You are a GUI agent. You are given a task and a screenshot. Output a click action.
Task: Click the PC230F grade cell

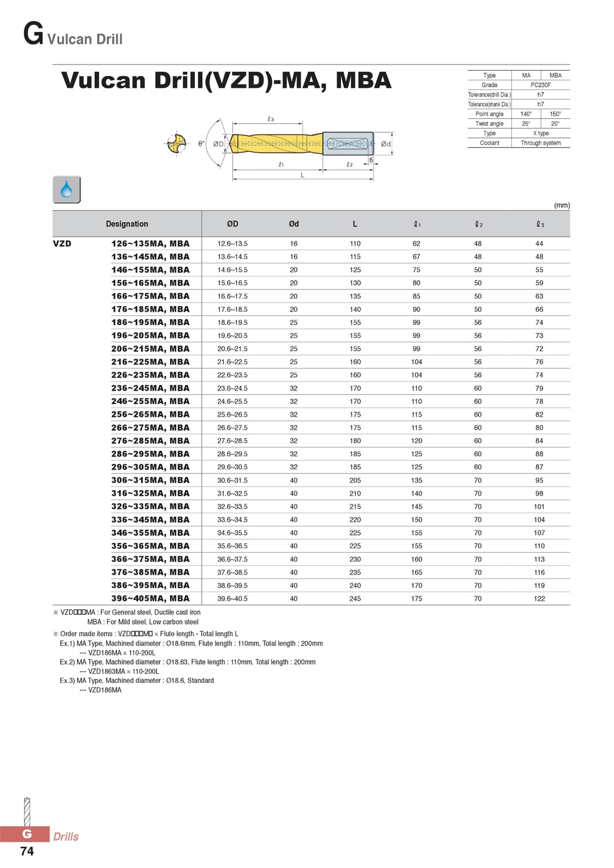[541, 85]
